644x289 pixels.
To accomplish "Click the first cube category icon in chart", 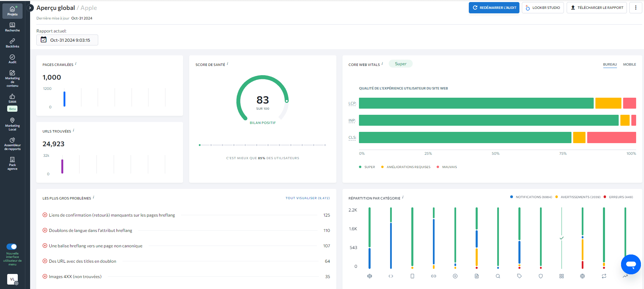I will pyautogui.click(x=370, y=276).
